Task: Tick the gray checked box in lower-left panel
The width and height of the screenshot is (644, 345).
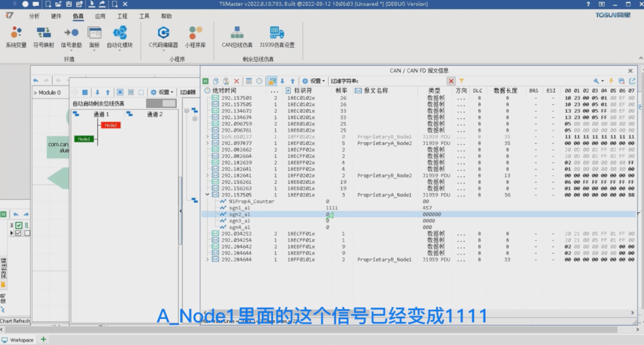Action: click(x=18, y=233)
